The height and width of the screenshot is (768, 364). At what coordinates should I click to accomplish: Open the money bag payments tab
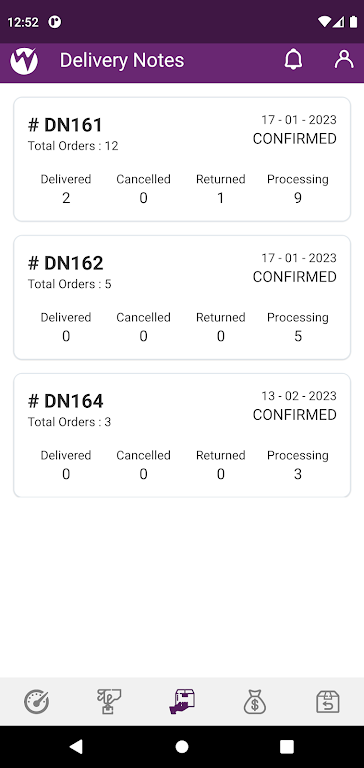(255, 701)
